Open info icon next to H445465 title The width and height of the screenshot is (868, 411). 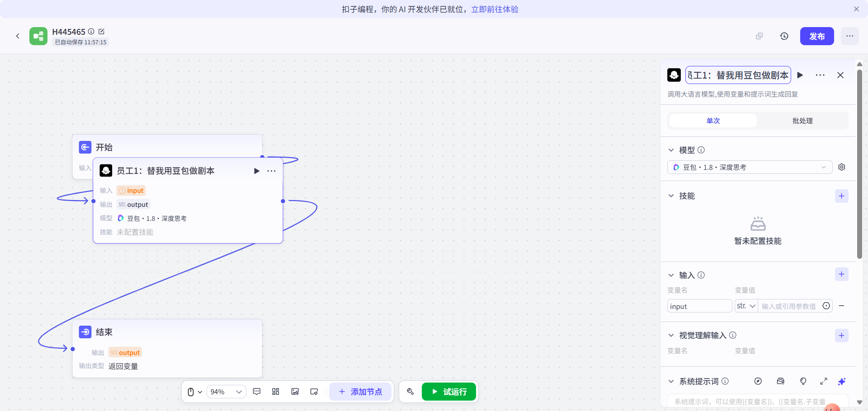(x=91, y=32)
